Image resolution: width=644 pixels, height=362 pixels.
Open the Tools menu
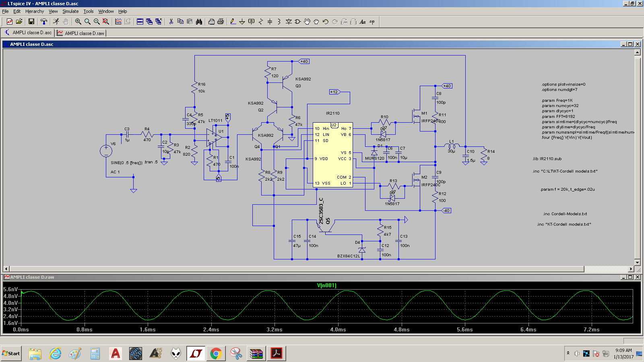click(89, 11)
